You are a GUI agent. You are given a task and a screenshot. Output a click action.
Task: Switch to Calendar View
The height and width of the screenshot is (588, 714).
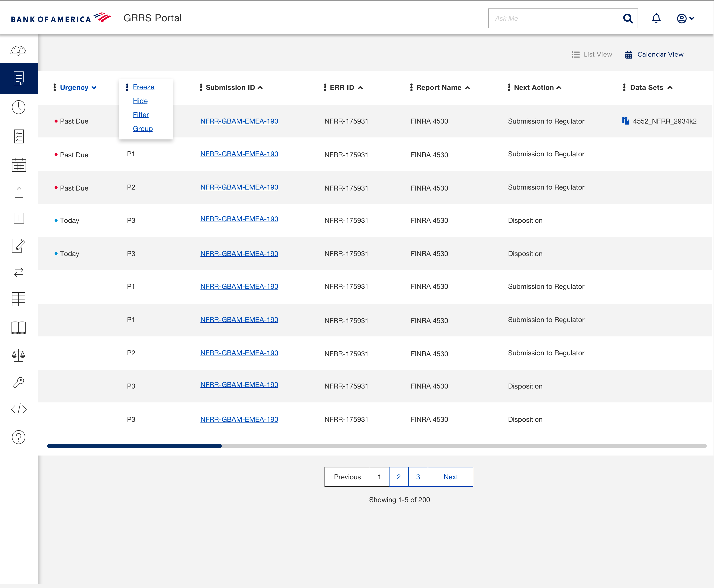654,54
